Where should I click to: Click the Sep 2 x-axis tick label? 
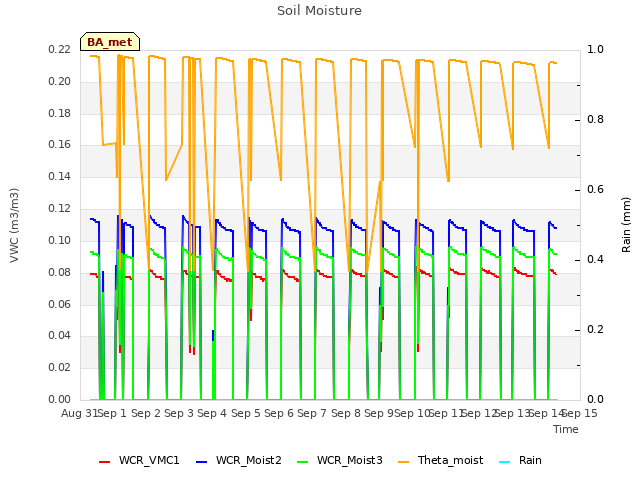coord(146,413)
